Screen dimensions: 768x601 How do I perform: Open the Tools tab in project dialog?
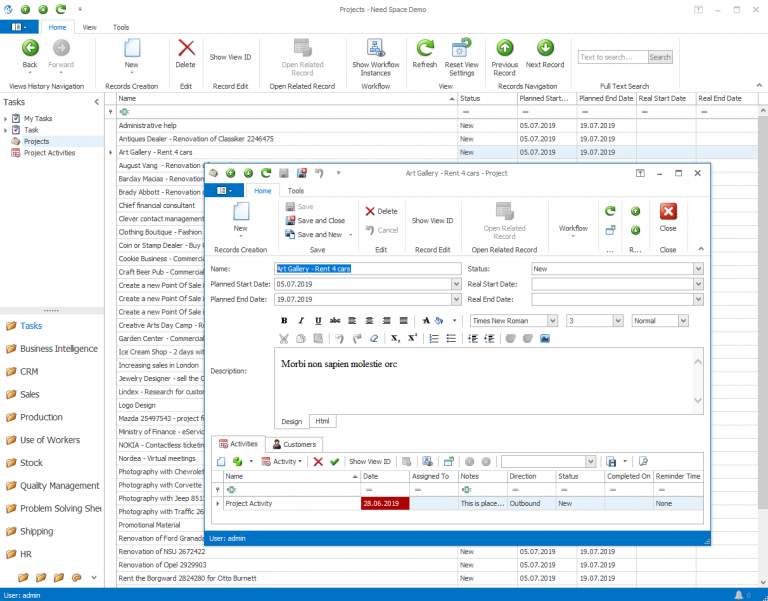click(x=296, y=190)
